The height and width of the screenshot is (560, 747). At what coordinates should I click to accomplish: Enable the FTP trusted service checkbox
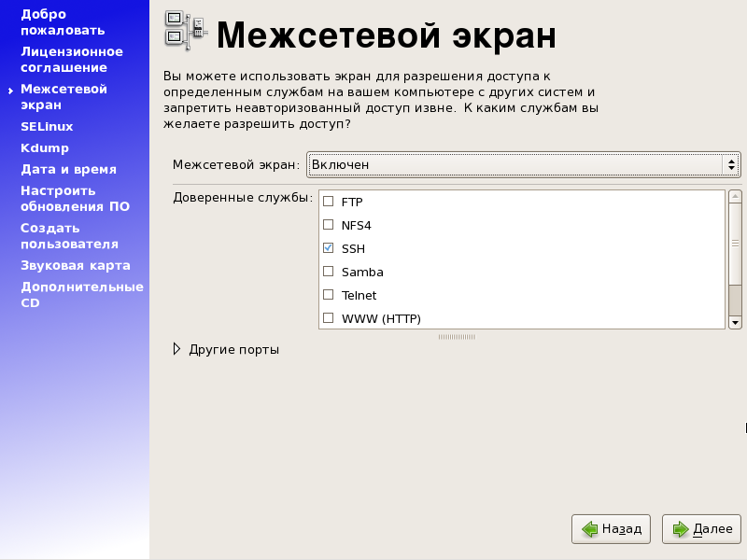tap(328, 202)
